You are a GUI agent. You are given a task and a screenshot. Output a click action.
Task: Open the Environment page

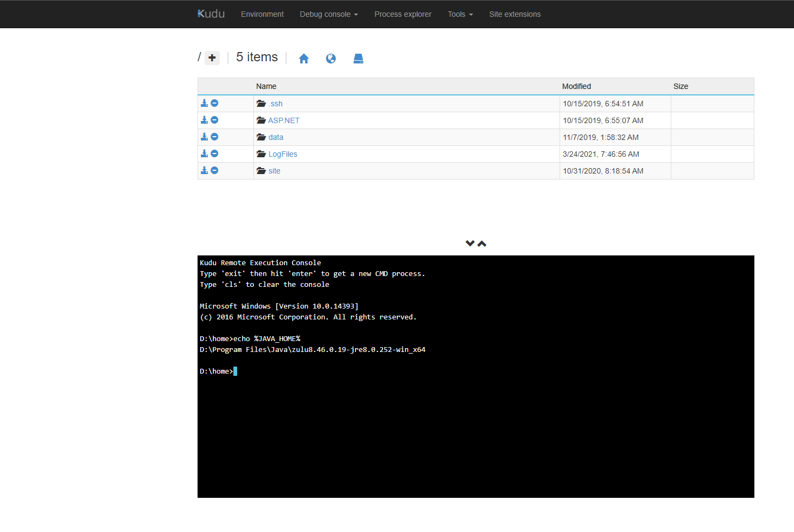pos(262,14)
